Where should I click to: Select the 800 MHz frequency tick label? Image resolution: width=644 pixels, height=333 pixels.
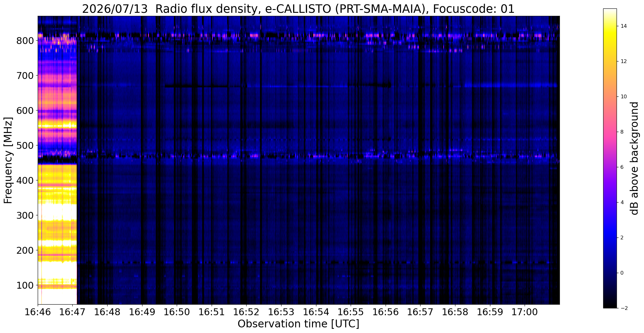pyautogui.click(x=25, y=41)
